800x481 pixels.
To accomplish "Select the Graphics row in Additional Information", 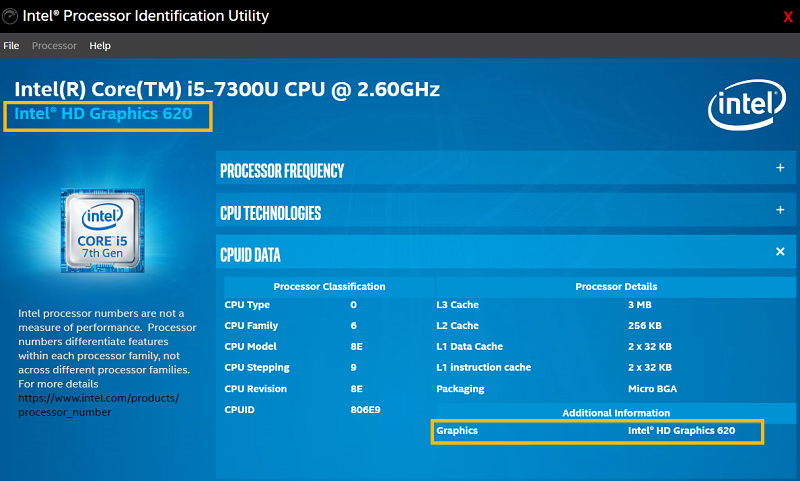I will point(596,431).
